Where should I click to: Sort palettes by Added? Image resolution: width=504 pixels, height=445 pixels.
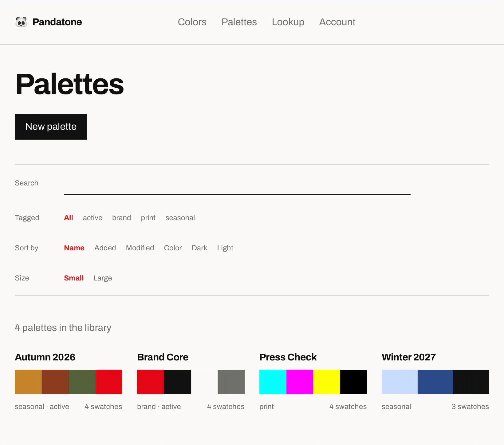(x=105, y=248)
